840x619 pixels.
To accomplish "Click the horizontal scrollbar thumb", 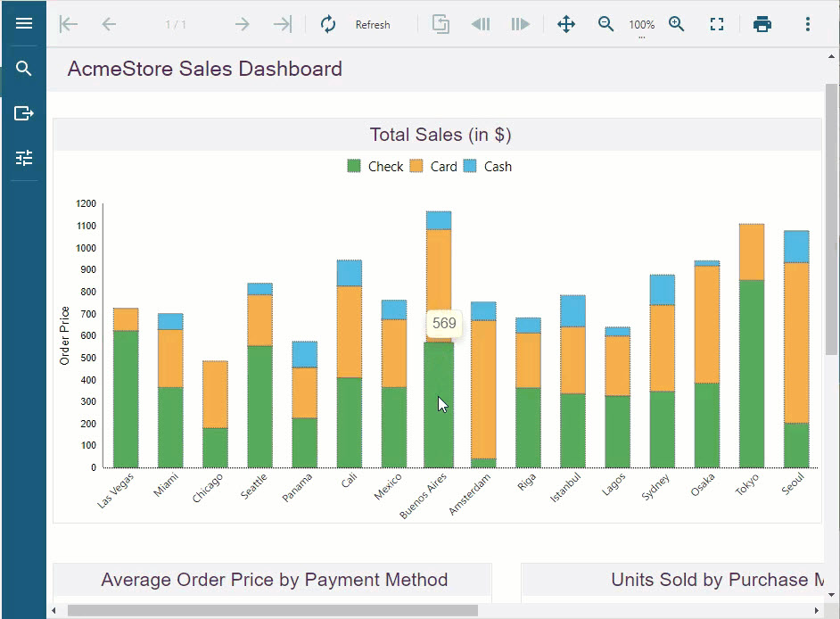I will [273, 610].
